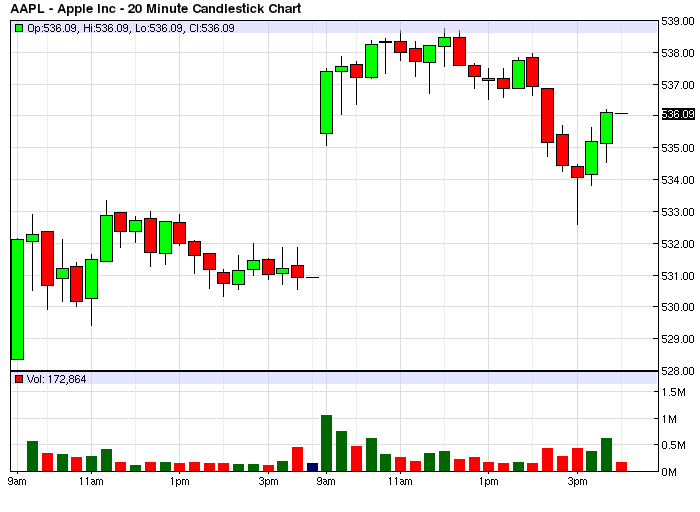Screen dimensions: 700x512
Task: Click the first day's 1pm time label
Action: [x=179, y=482]
